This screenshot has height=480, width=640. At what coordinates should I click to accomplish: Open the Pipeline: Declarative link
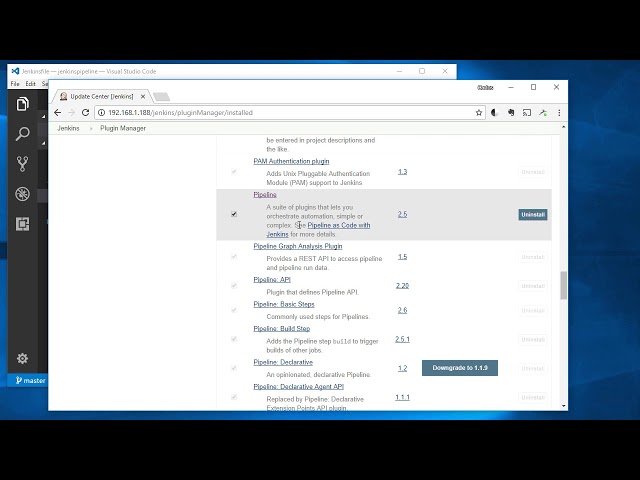[x=283, y=362]
